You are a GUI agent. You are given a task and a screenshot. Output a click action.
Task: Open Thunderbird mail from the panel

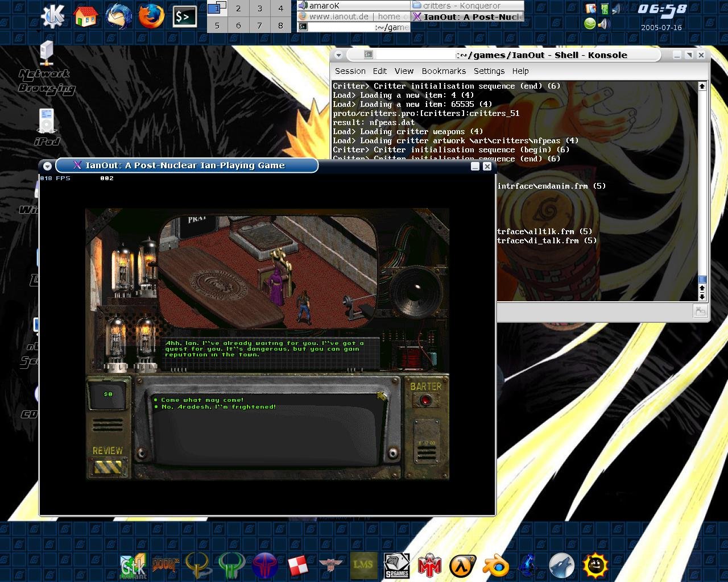point(118,16)
